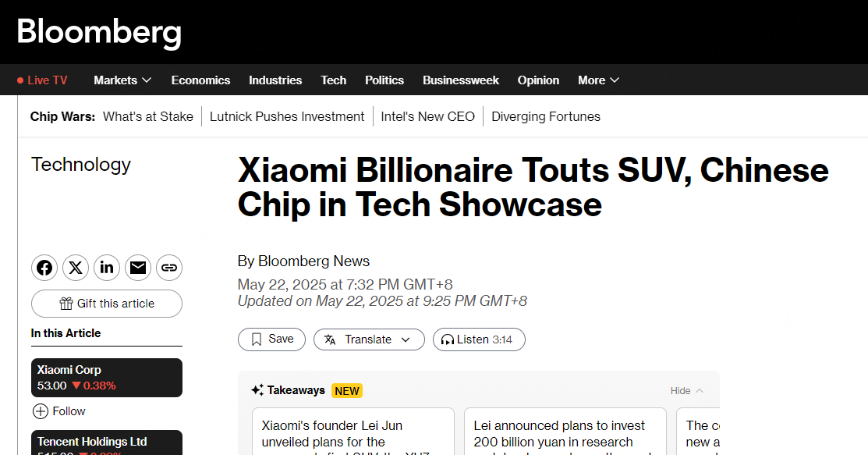868x455 pixels.
Task: Click the Bloomberg logo
Action: tap(99, 33)
